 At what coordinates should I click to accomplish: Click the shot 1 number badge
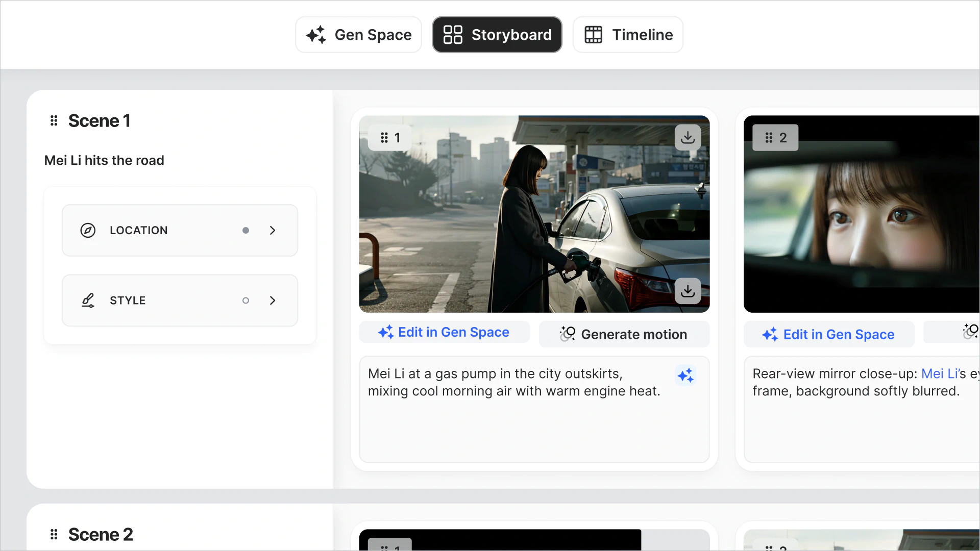point(389,138)
